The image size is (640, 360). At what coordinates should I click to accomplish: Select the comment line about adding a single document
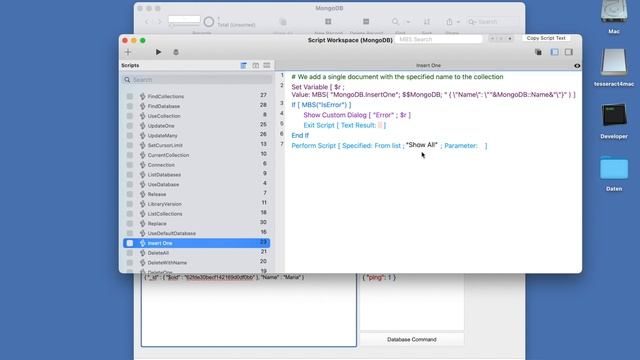[397, 77]
